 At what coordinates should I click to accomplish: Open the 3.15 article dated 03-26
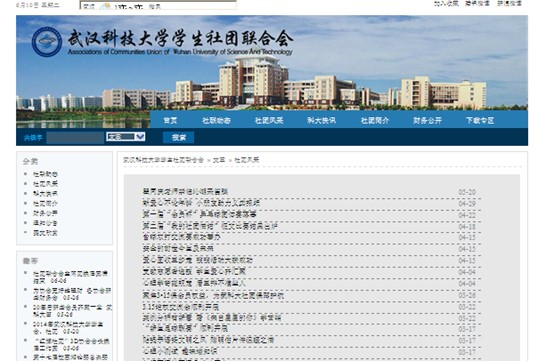213,295
